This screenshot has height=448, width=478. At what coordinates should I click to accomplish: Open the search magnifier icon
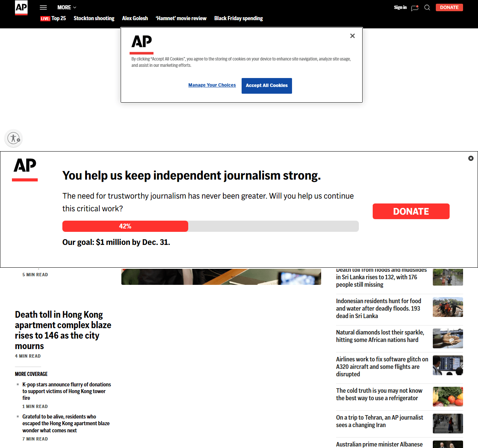click(x=427, y=7)
